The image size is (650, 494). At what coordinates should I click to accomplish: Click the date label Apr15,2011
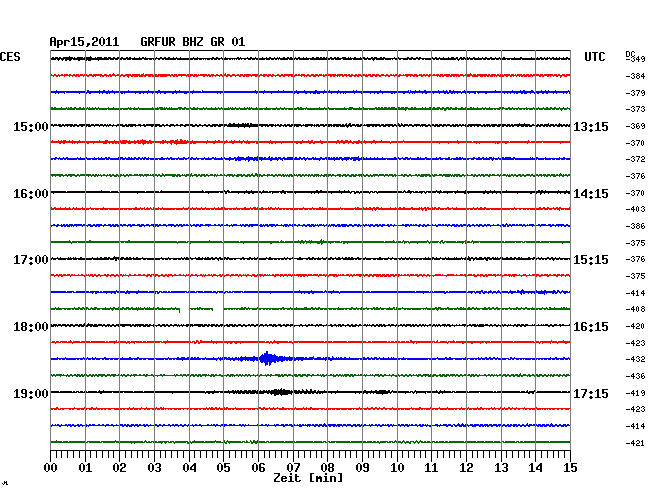pos(84,42)
